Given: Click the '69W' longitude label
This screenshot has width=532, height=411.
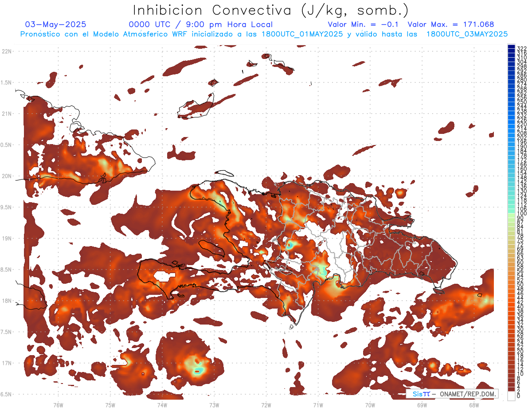Looking at the screenshot, I should 422,404.
